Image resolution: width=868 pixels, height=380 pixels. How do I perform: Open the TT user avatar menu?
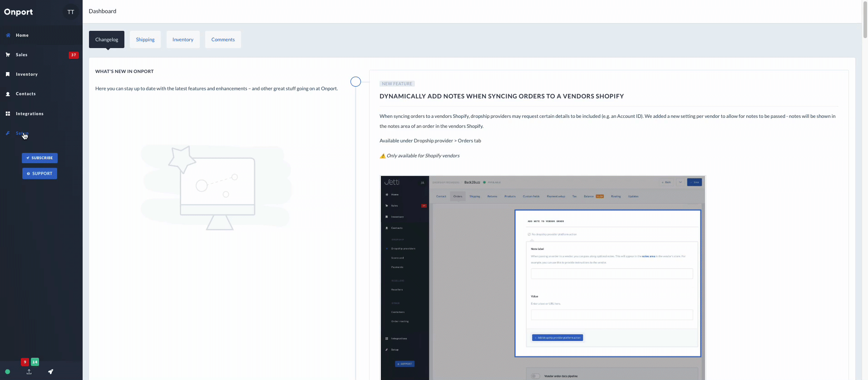pos(71,12)
